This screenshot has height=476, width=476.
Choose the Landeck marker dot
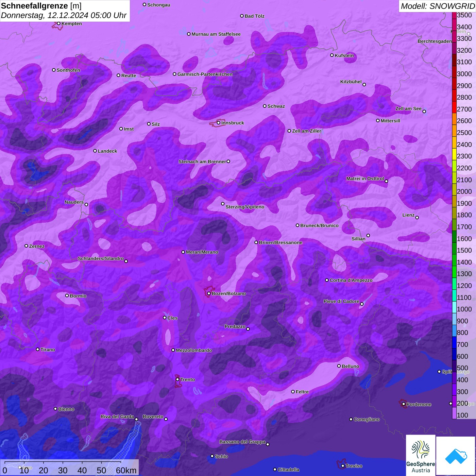point(95,151)
